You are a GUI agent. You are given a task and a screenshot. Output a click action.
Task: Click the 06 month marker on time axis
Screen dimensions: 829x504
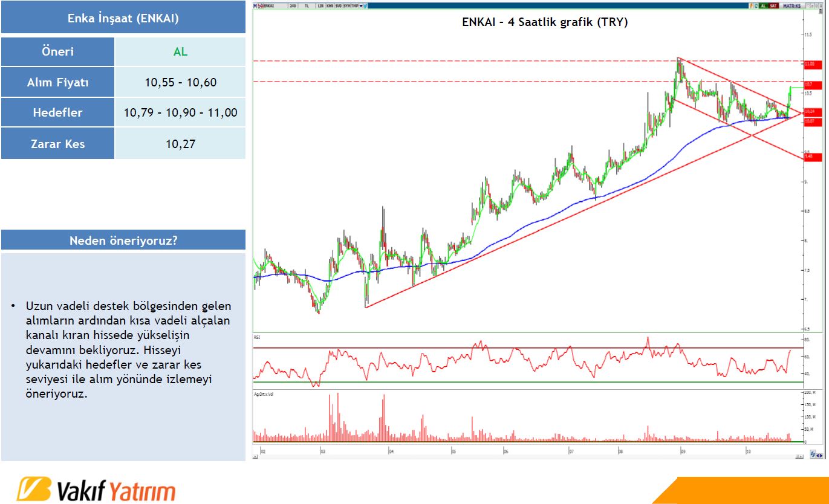pyautogui.click(x=505, y=451)
